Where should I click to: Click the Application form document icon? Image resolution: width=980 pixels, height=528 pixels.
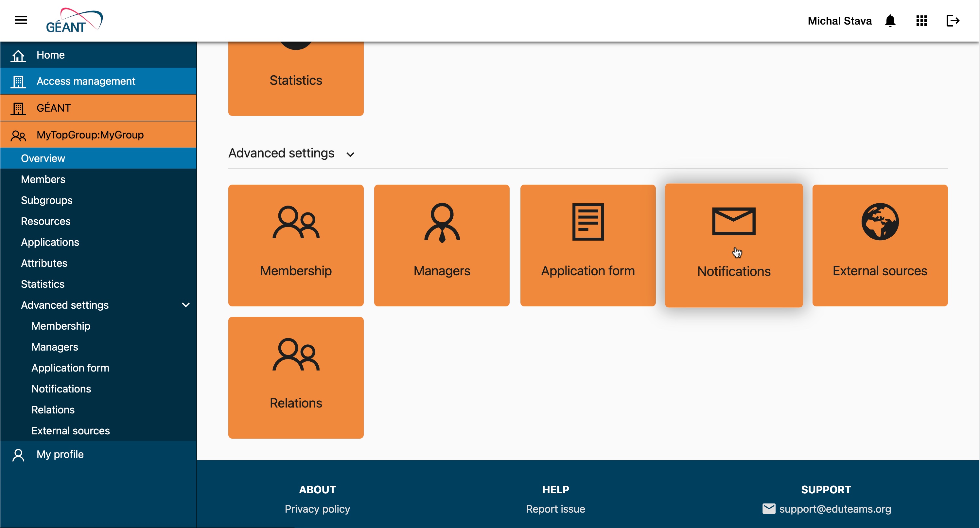point(588,222)
